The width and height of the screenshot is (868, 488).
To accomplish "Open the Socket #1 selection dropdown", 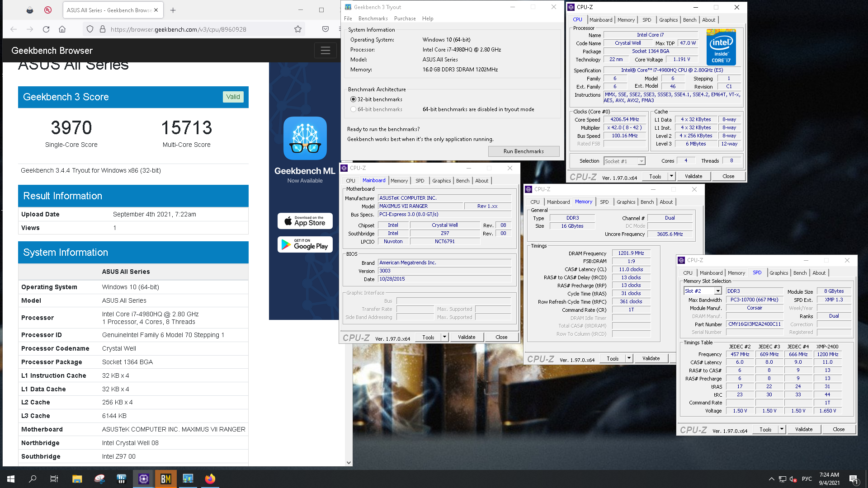I will tap(642, 161).
